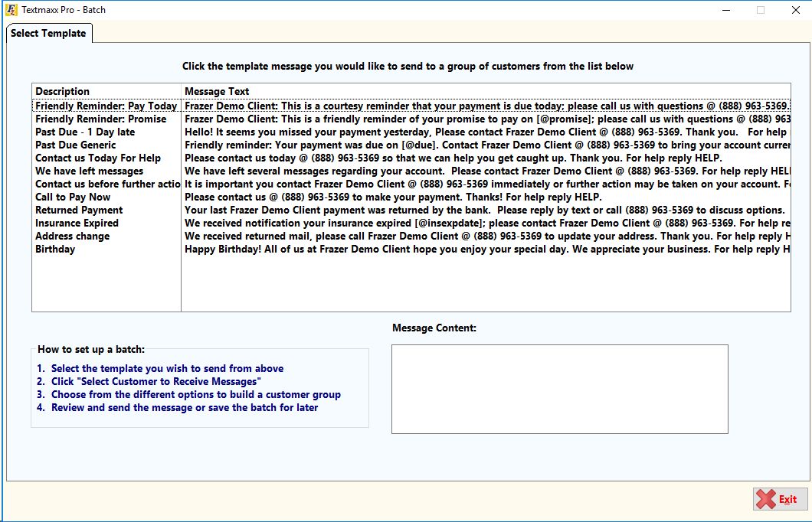
Task: Click message text starting 'Happy Birthday! All of us'
Action: [x=486, y=249]
